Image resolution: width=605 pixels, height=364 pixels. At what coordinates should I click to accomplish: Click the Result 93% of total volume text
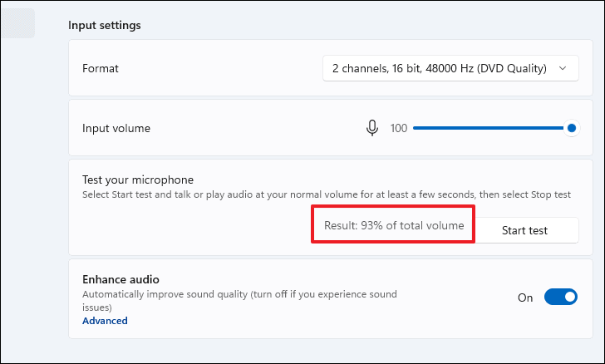click(x=393, y=225)
